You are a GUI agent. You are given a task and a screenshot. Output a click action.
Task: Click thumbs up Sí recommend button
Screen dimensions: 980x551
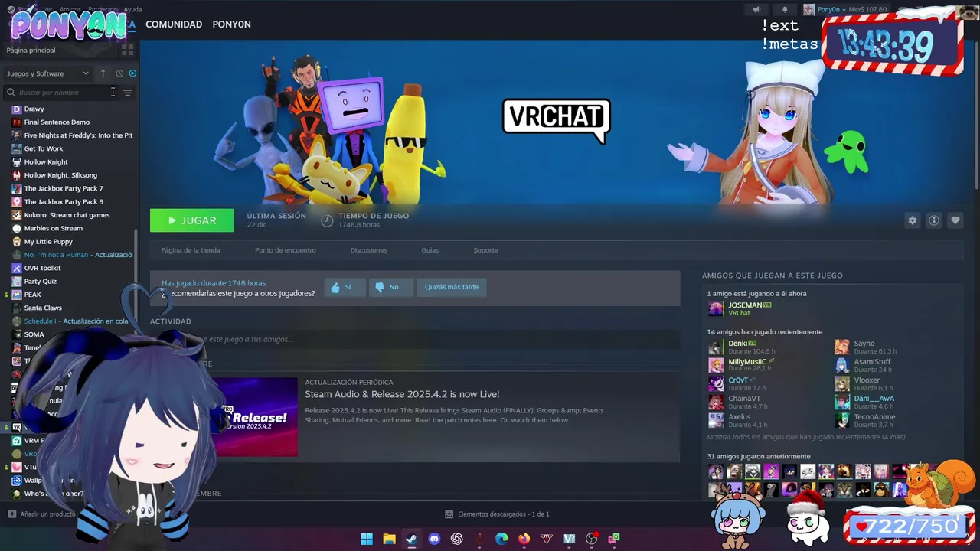pyautogui.click(x=345, y=287)
